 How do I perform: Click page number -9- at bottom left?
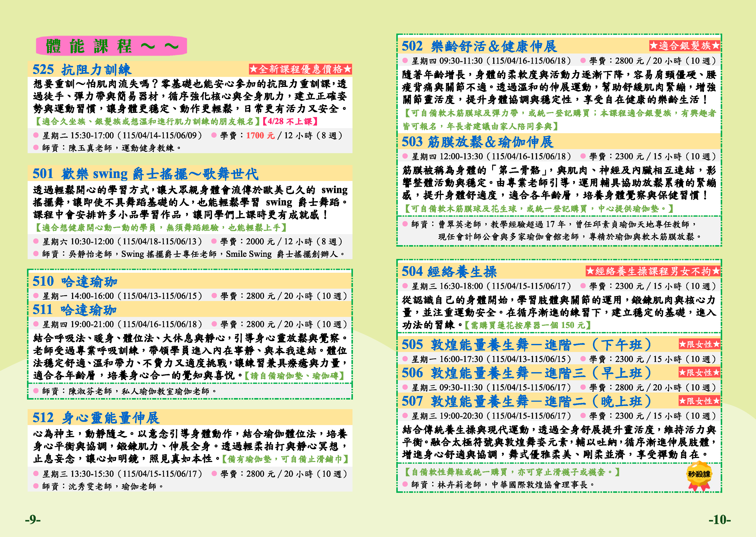tap(33, 519)
